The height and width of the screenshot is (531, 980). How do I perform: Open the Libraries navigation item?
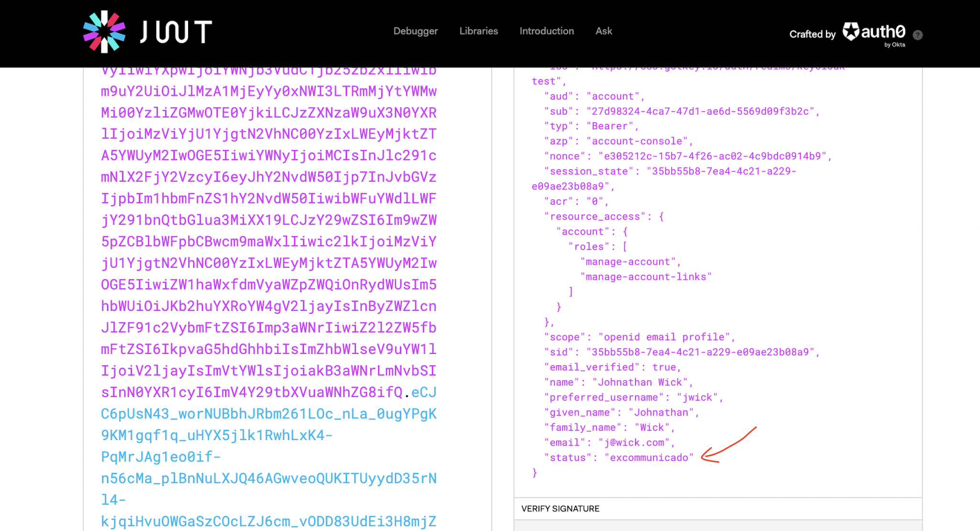pyautogui.click(x=479, y=31)
